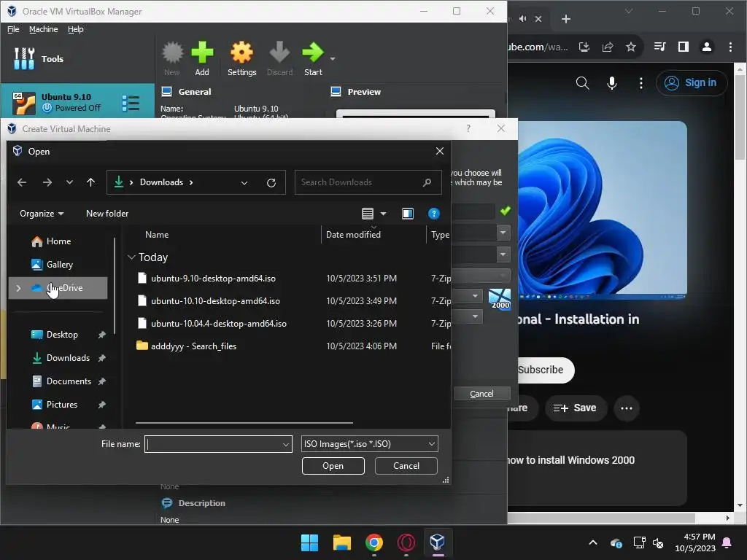Viewport: 747px width, 560px height.
Task: Open the file dialog help icon
Action: click(433, 214)
